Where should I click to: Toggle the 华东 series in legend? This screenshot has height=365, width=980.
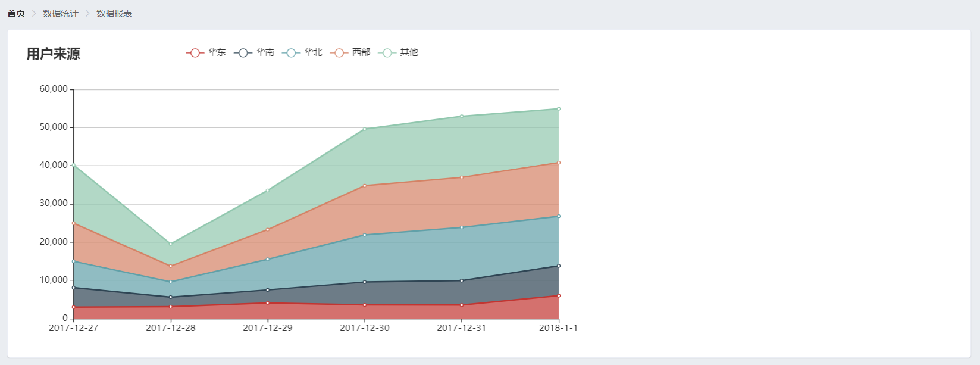click(206, 52)
